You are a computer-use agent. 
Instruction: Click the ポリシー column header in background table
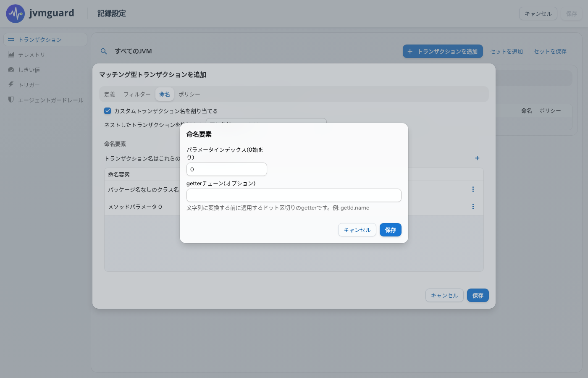[550, 110]
